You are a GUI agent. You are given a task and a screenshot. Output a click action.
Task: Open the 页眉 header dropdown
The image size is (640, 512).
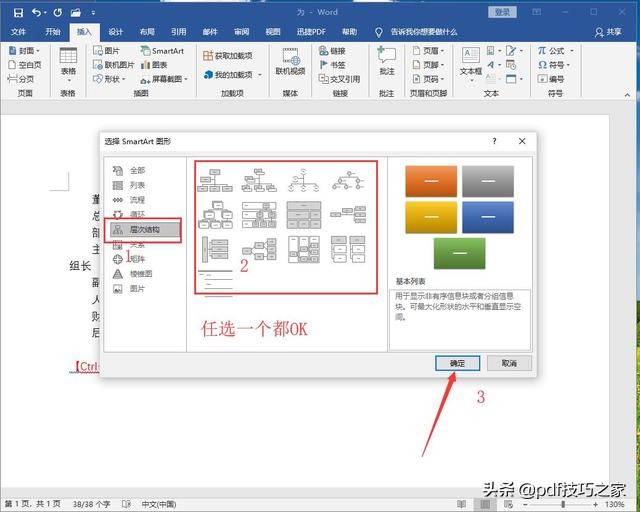click(x=428, y=51)
